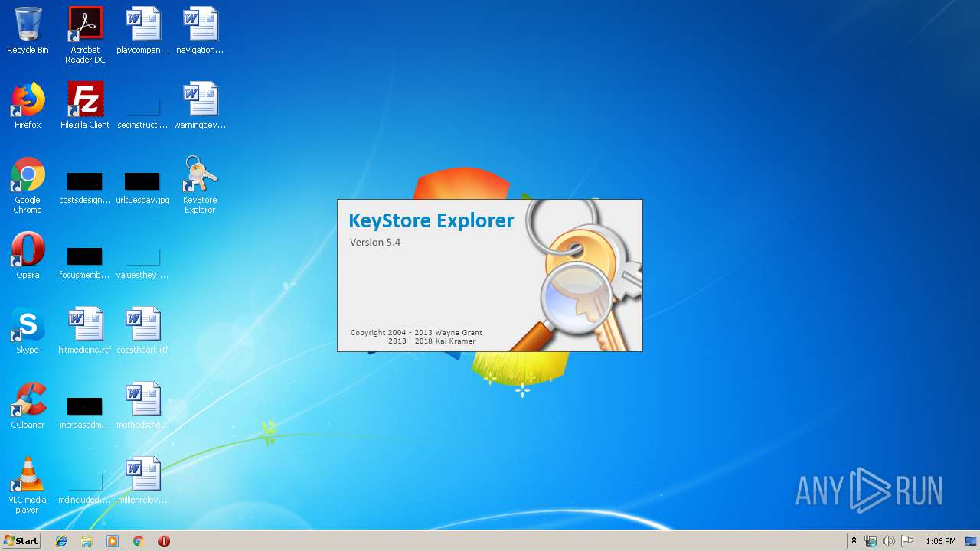
Task: Open the Start menu
Action: pos(21,541)
